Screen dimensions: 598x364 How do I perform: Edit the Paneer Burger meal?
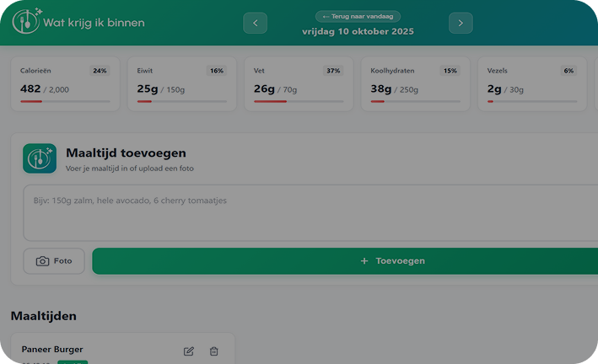tap(188, 351)
